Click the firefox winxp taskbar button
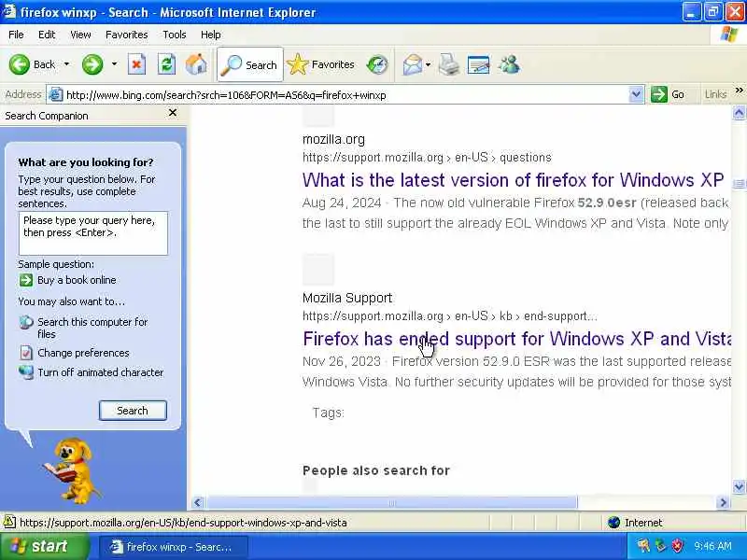The height and width of the screenshot is (560, 747). tap(174, 547)
